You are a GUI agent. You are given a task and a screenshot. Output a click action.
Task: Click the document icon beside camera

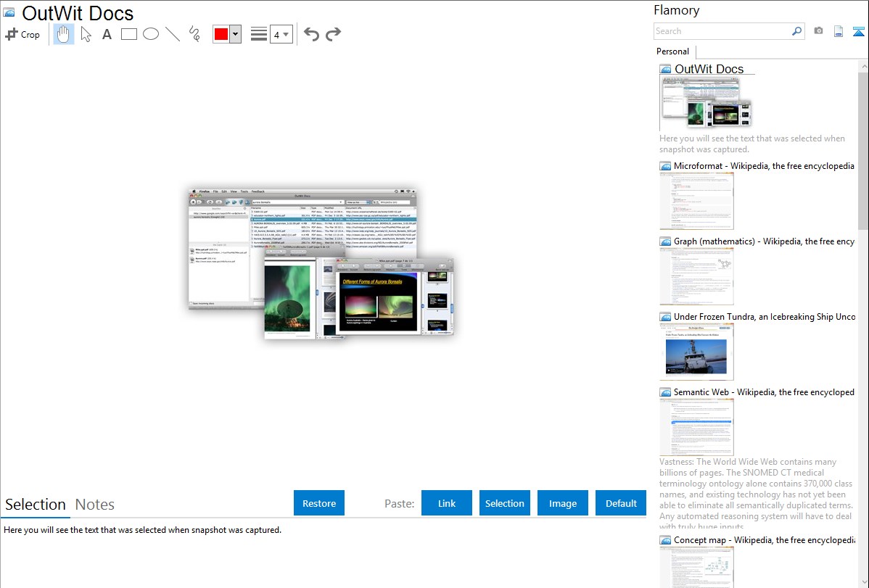click(x=839, y=31)
